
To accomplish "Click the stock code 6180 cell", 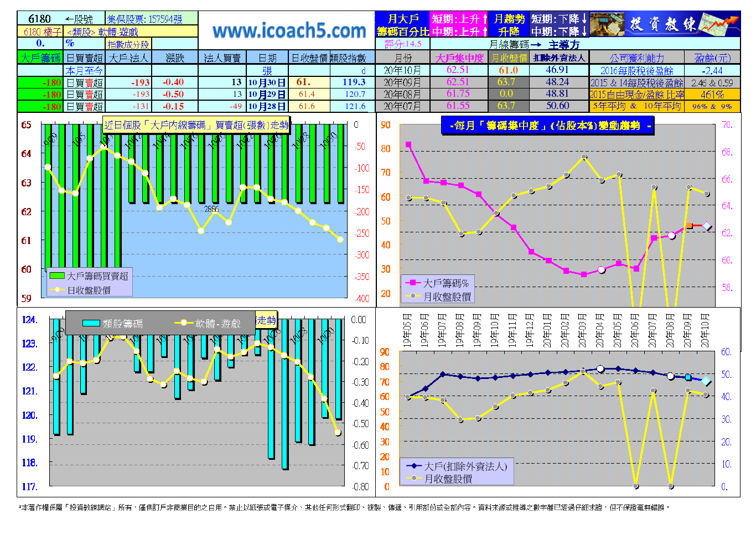I will pyautogui.click(x=39, y=19).
